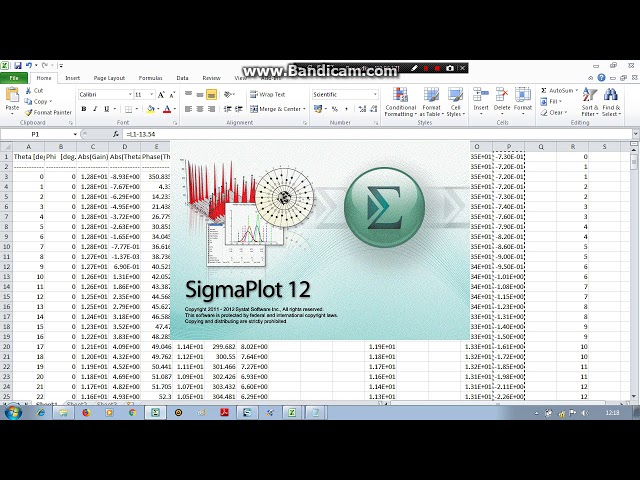Undo the last action
Viewport: 640px width, 480px height.
pyautogui.click(x=29, y=65)
